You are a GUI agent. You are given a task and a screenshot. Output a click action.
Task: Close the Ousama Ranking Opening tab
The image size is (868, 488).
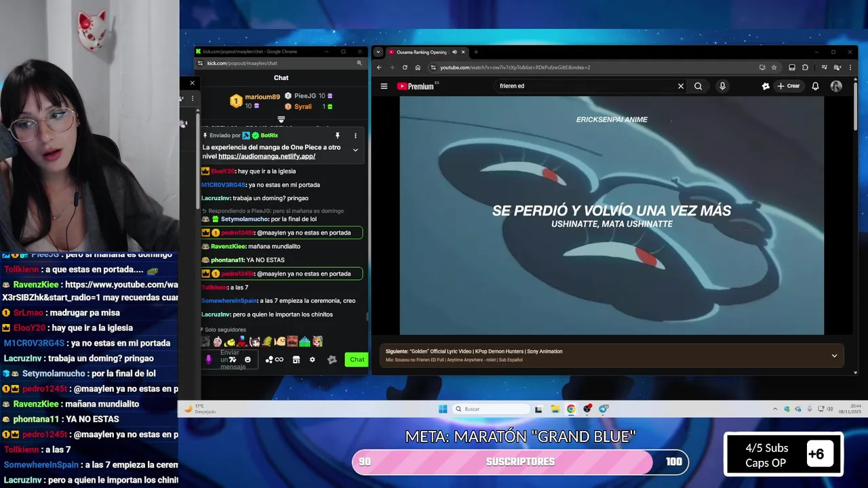click(x=463, y=52)
